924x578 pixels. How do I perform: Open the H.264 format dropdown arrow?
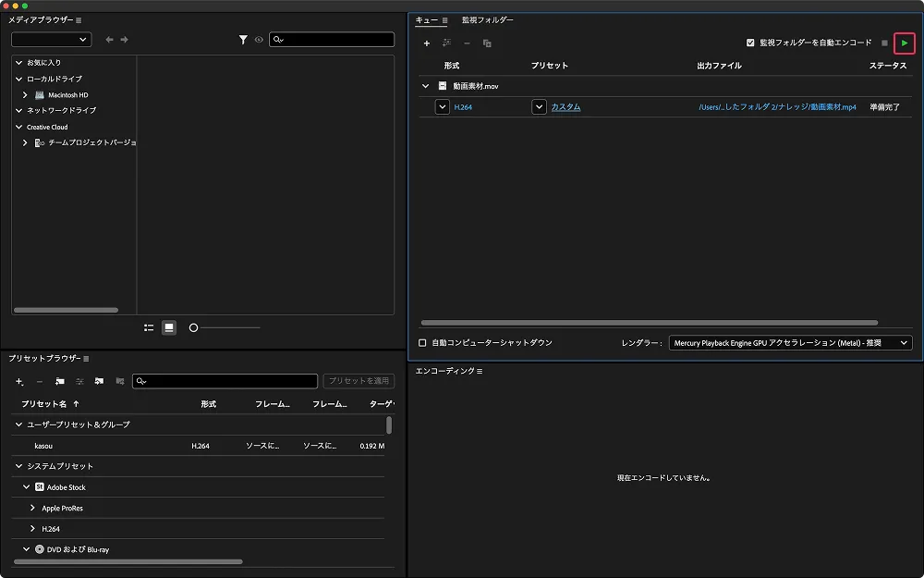tap(442, 107)
